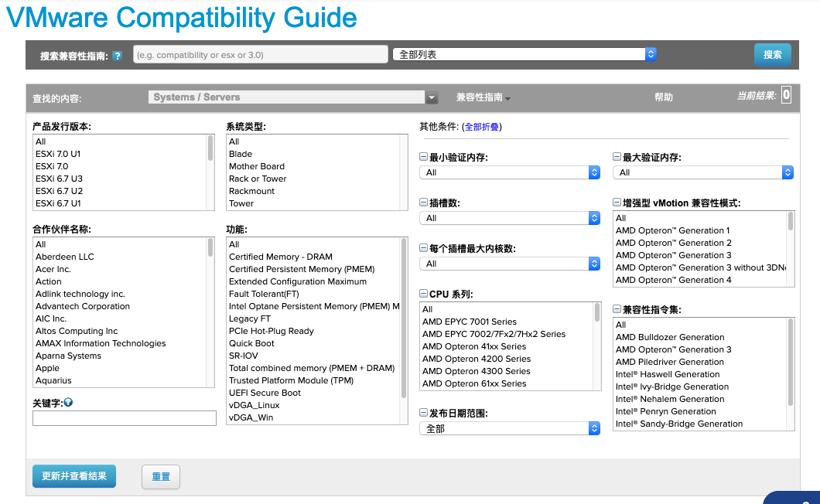Select Intel Haswell Generation instruction set

[668, 374]
